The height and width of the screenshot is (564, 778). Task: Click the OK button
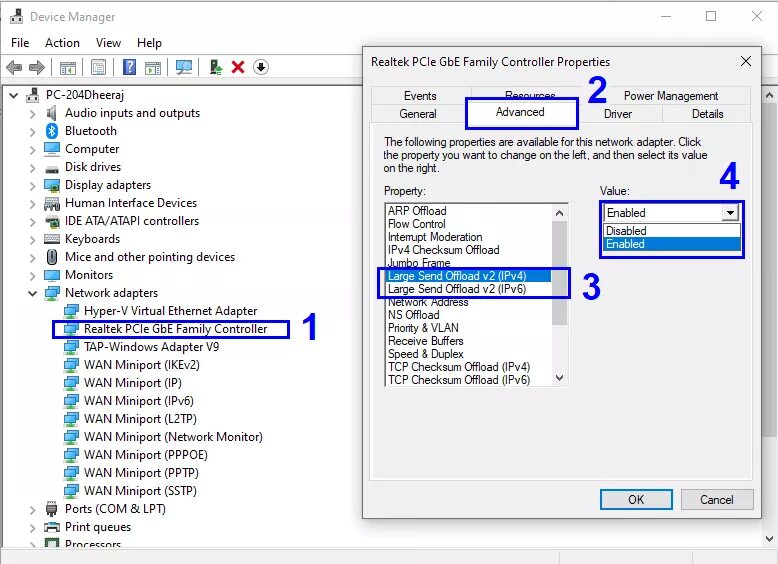pos(636,500)
